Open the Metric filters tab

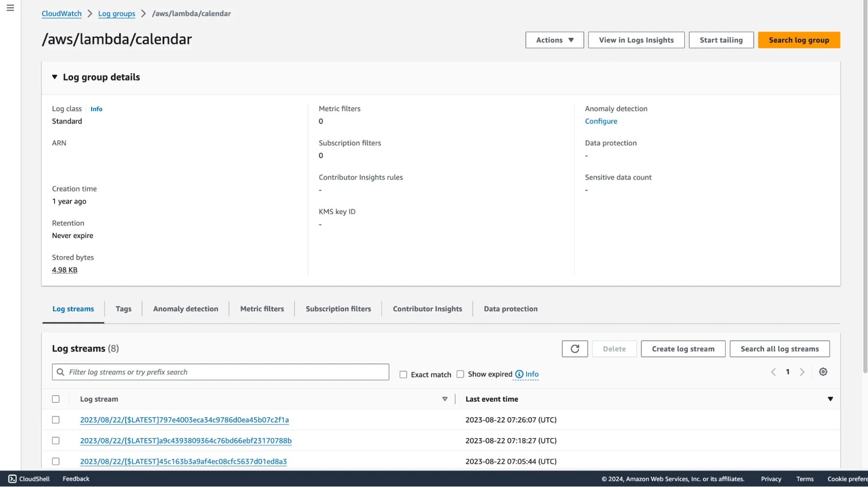262,309
